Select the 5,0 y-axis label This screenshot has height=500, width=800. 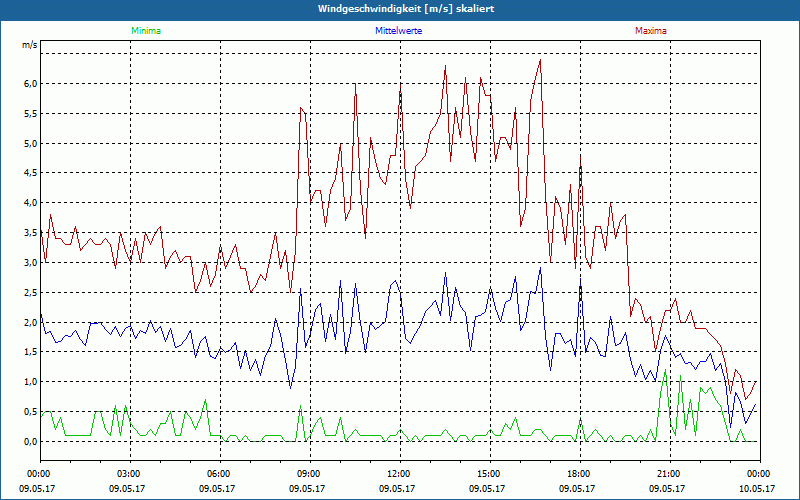(30, 143)
